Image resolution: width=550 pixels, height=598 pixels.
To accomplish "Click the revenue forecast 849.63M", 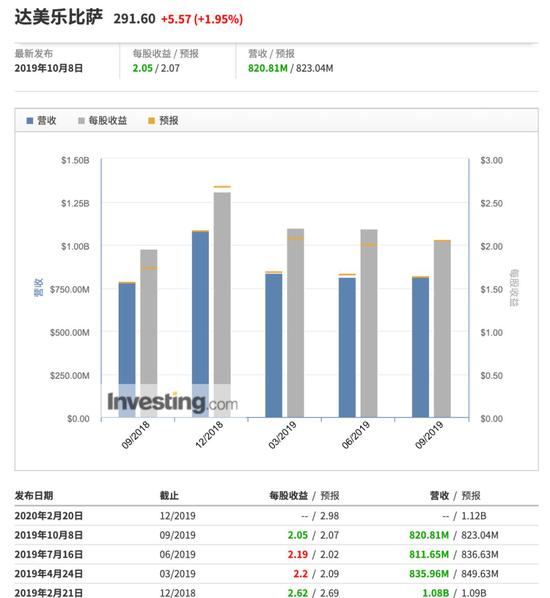I will pos(480,574).
